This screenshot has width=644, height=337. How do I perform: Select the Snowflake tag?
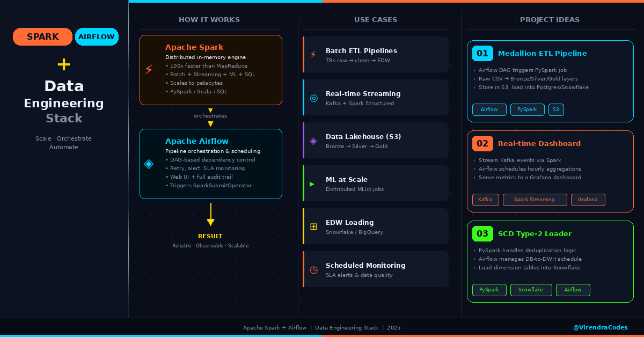(531, 290)
